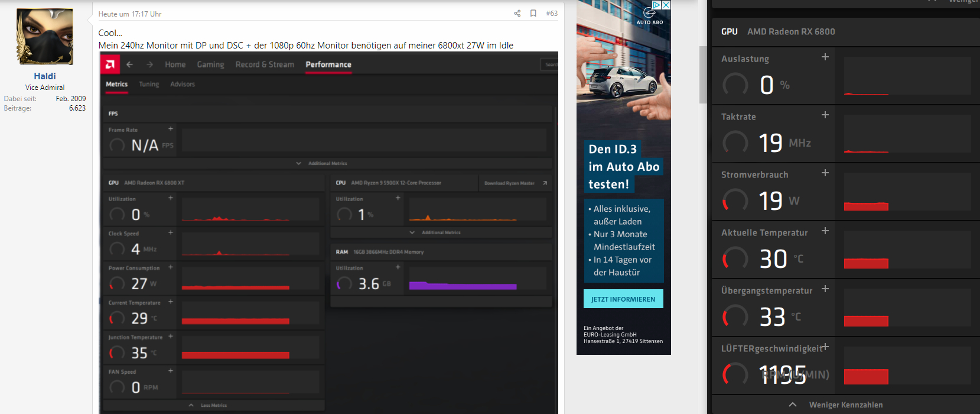The height and width of the screenshot is (414, 980).
Task: Click GPU name AMD Radeon RX 6800
Action: click(x=791, y=31)
